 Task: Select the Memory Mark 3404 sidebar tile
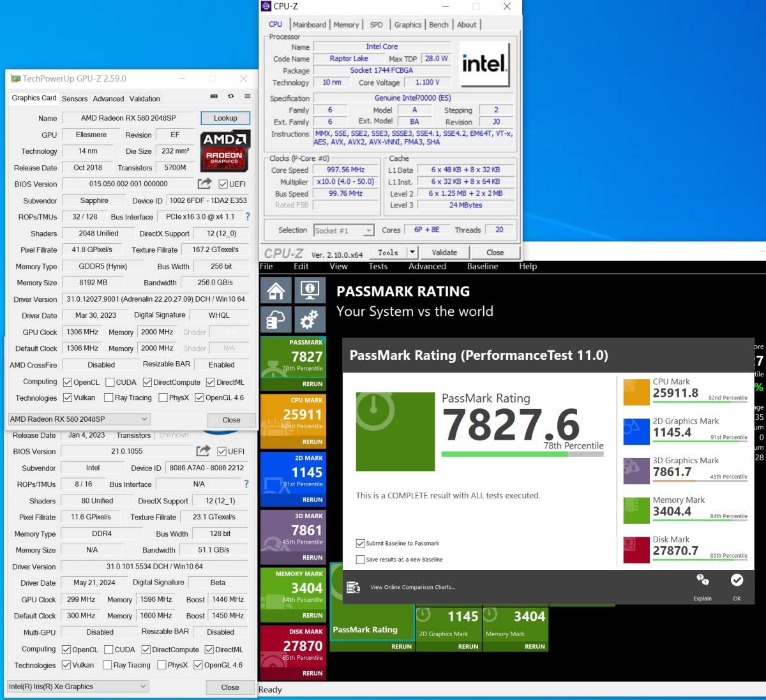point(294,595)
